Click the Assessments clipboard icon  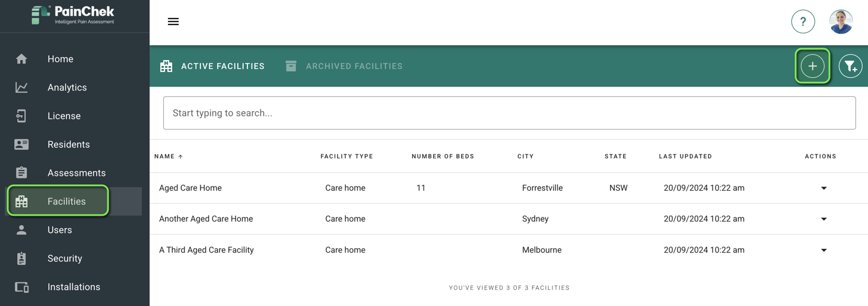pyautogui.click(x=21, y=173)
